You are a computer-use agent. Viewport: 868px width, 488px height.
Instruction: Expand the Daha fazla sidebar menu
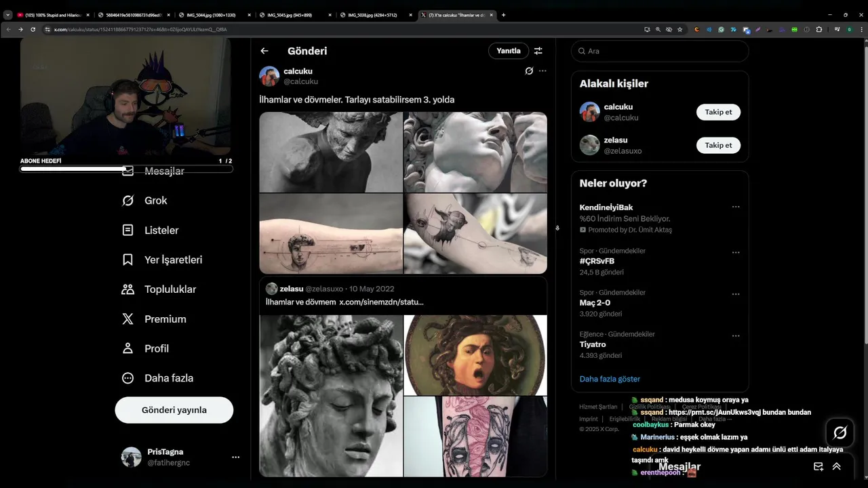(157, 378)
